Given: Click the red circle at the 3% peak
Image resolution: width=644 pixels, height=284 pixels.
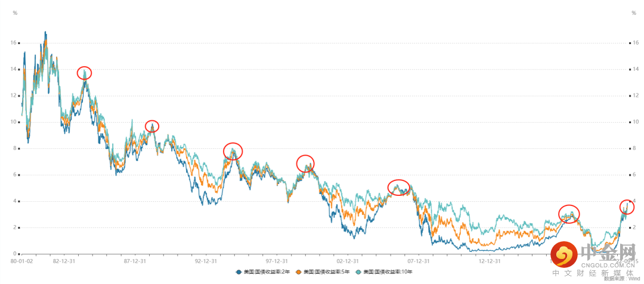Looking at the screenshot, I should pyautogui.click(x=569, y=213).
